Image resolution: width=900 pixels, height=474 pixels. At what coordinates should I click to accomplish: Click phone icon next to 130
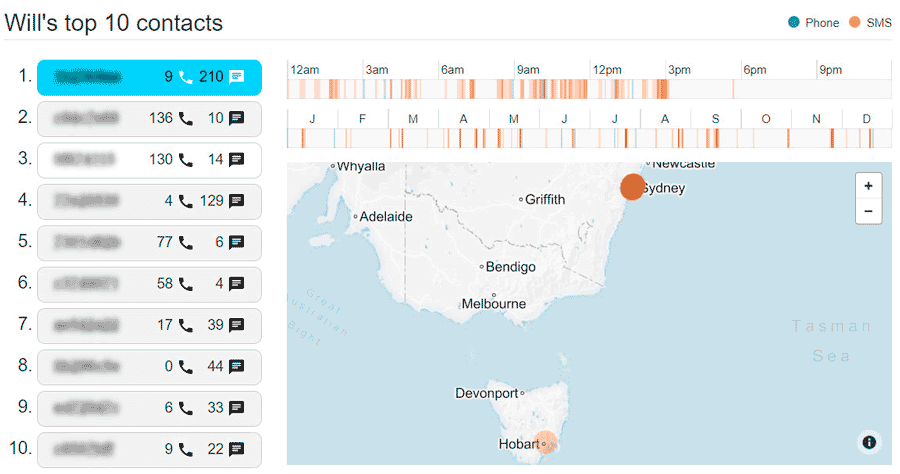coord(185,160)
